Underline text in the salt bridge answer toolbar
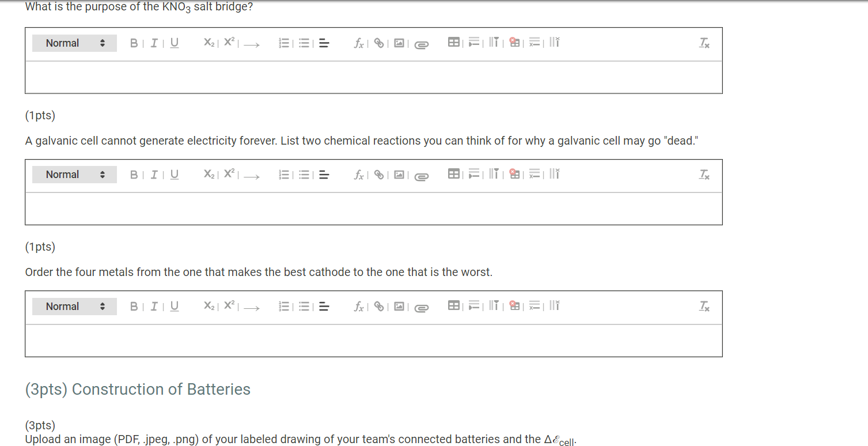 [174, 43]
